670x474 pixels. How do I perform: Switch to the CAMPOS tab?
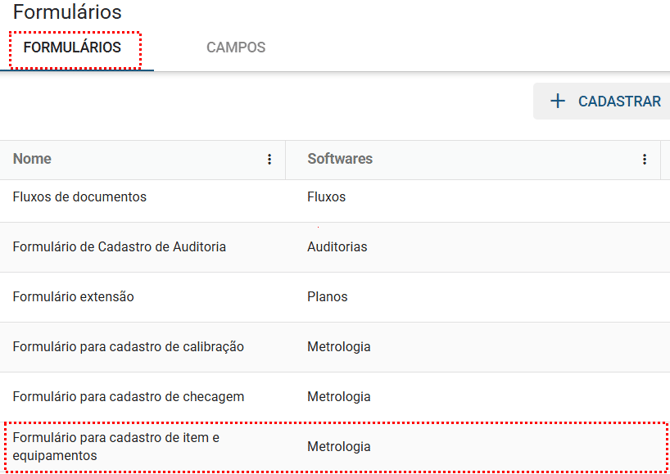pyautogui.click(x=235, y=48)
